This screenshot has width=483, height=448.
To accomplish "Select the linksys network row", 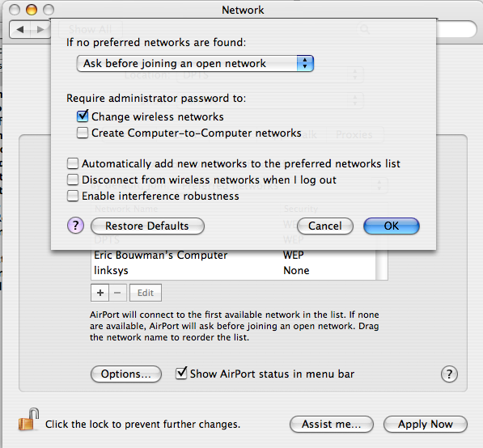I will (x=233, y=271).
